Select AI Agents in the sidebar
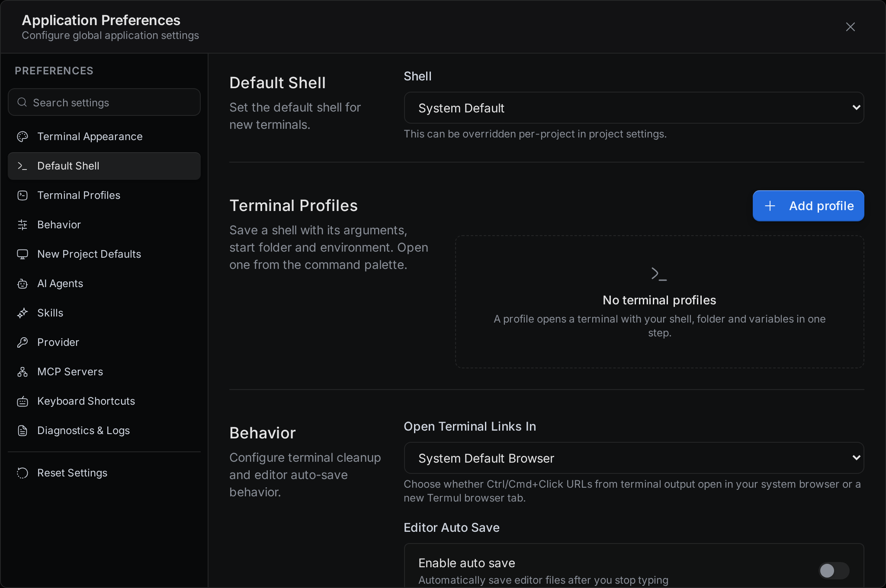 104,284
